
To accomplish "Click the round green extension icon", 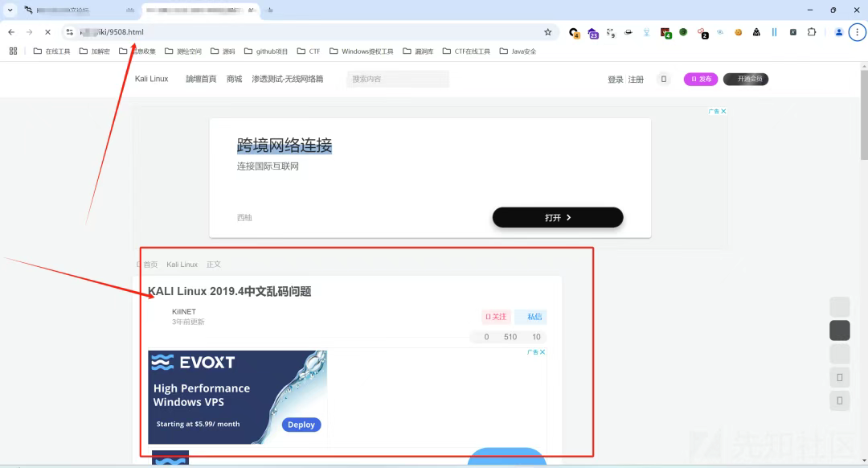I will click(683, 32).
